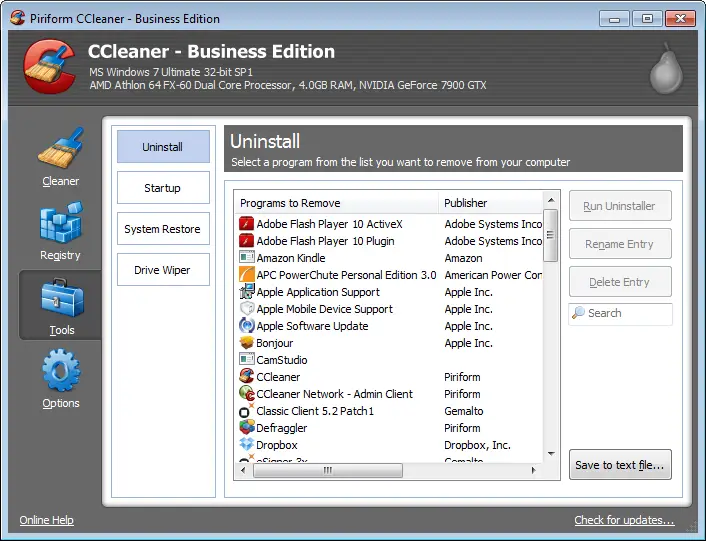Screen dimensions: 706x541
Task: Click the Apple Application Support icon
Action: pyautogui.click(x=246, y=292)
